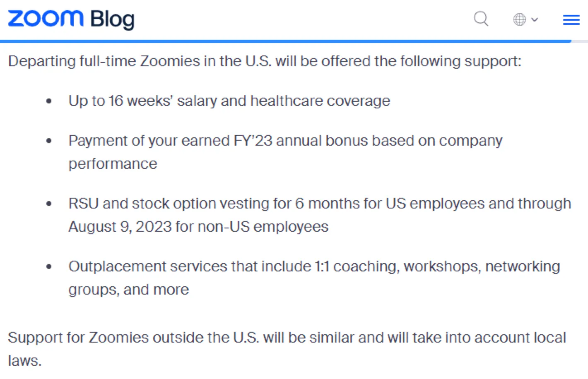588x379 pixels.
Task: Click the bullet dot before "Outplacement services"
Action: (49, 267)
